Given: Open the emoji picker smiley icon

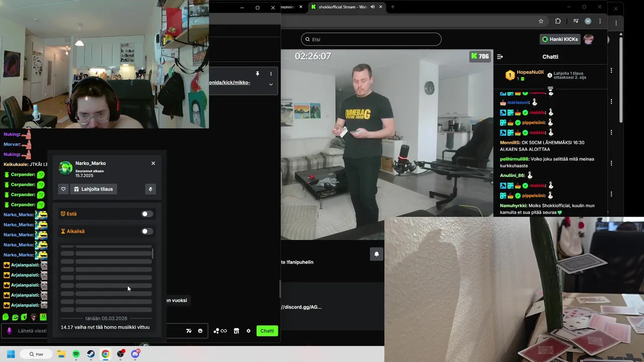Looking at the screenshot, I should (x=200, y=331).
